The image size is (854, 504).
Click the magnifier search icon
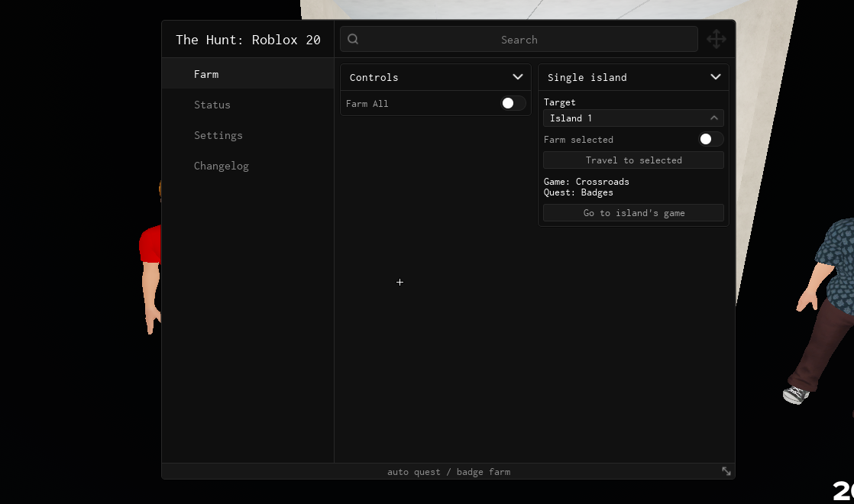[353, 39]
